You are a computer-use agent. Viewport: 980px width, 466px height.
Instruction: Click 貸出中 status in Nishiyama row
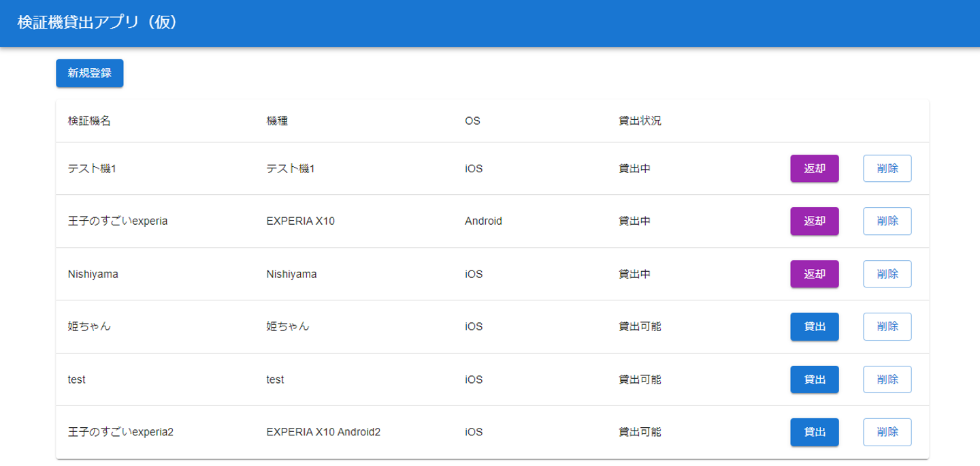point(634,274)
